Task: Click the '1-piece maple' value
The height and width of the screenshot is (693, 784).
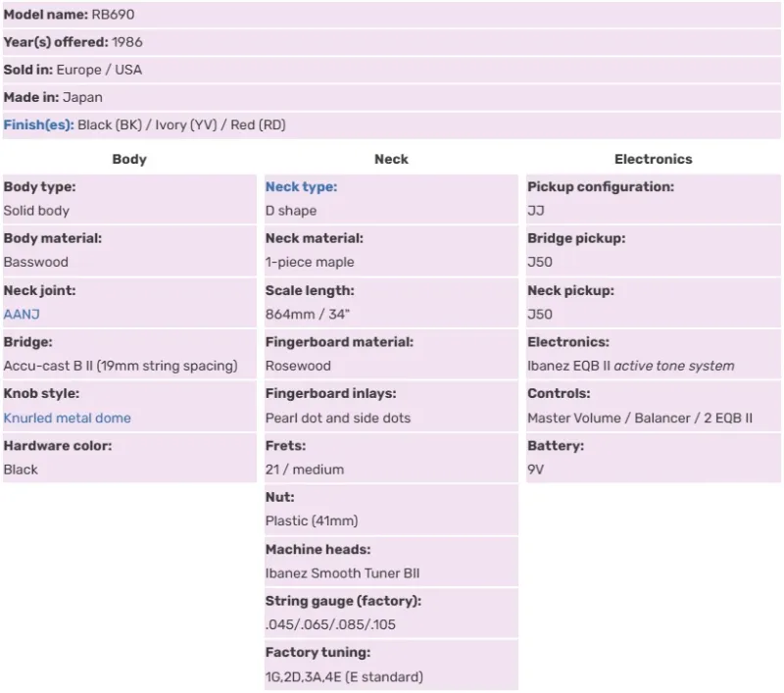Action: point(310,262)
